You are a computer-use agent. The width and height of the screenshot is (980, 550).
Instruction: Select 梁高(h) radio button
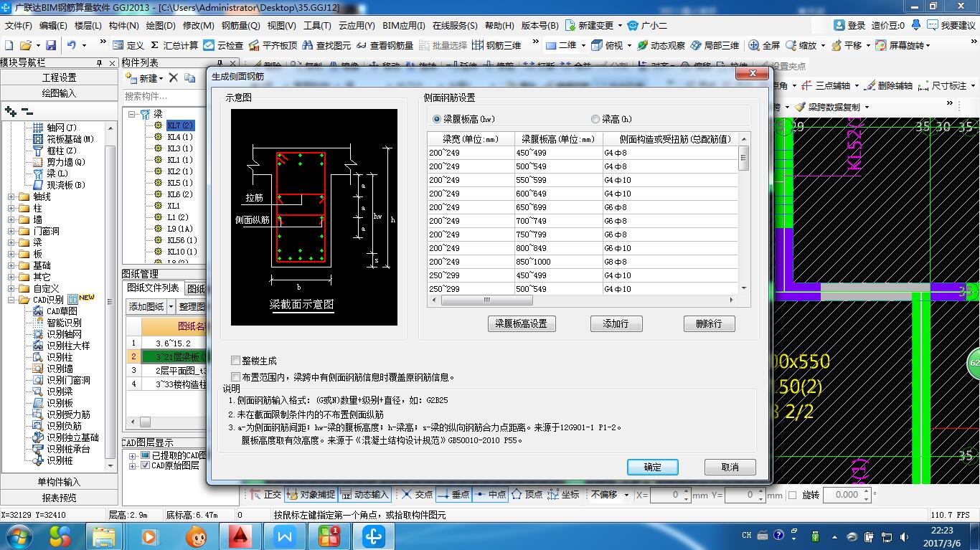tap(595, 119)
